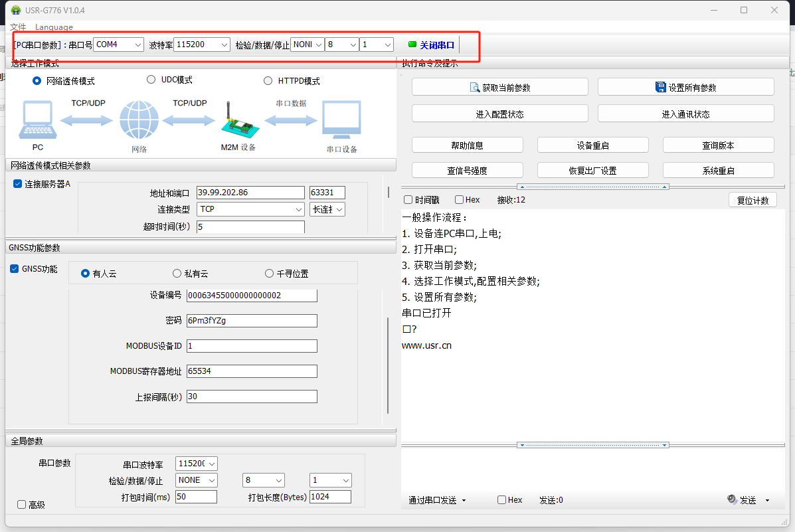The width and height of the screenshot is (795, 532).
Task: Click the M2M device module icon
Action: point(237,122)
